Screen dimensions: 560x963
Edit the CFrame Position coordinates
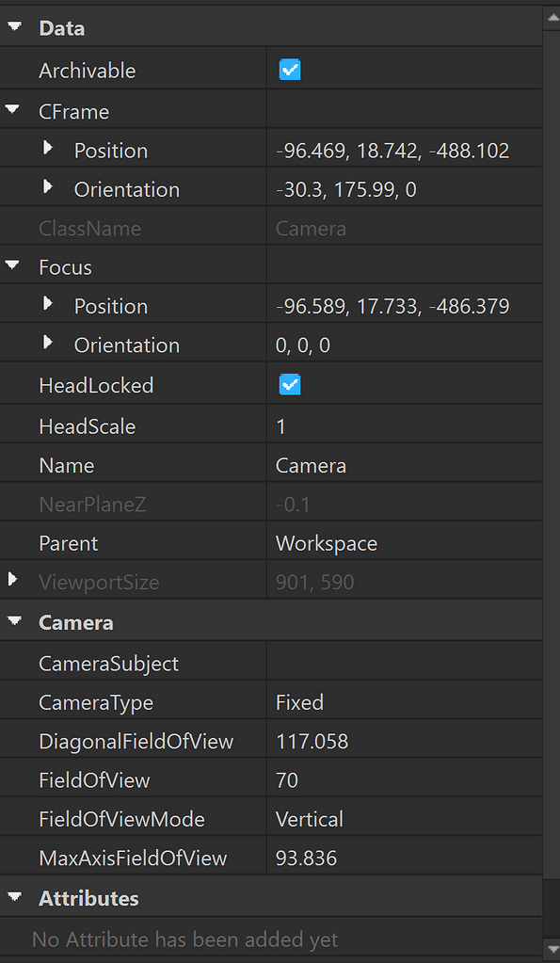[405, 150]
